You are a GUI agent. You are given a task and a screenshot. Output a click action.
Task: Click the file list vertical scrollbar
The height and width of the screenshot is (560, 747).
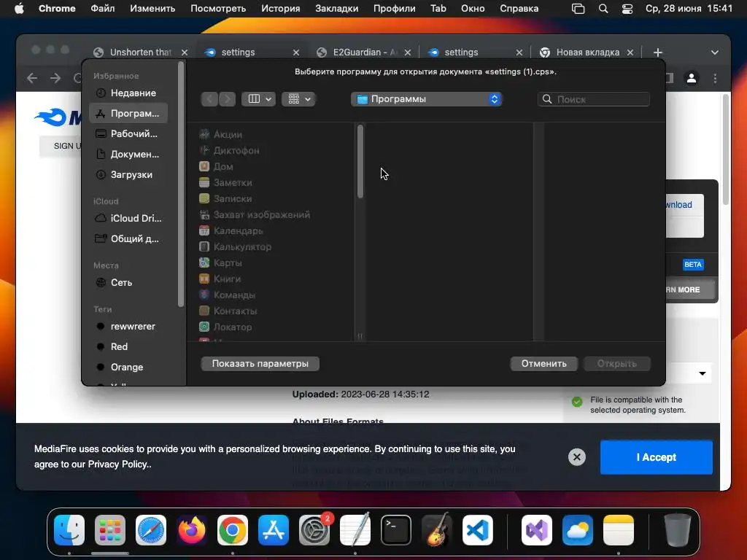point(360,161)
